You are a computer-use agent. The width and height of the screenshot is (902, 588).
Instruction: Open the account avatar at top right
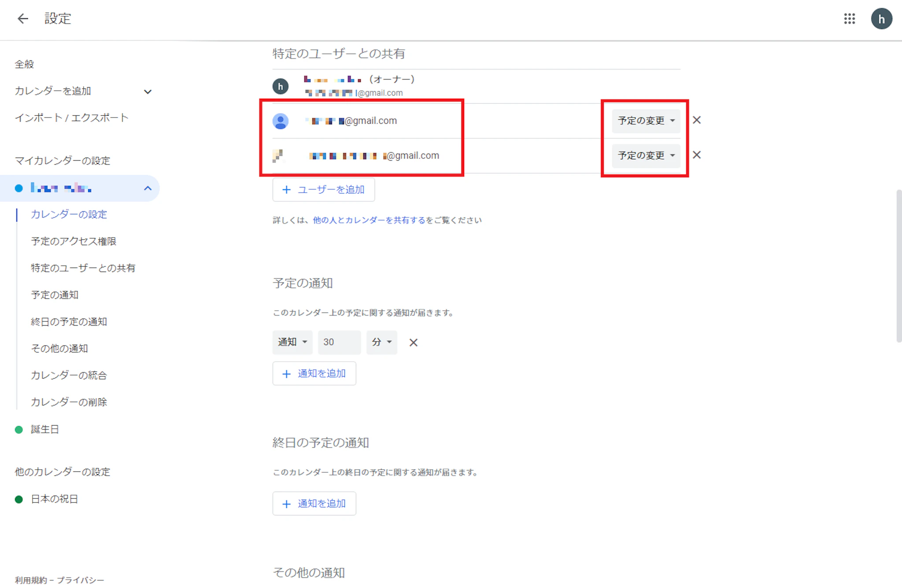(881, 19)
